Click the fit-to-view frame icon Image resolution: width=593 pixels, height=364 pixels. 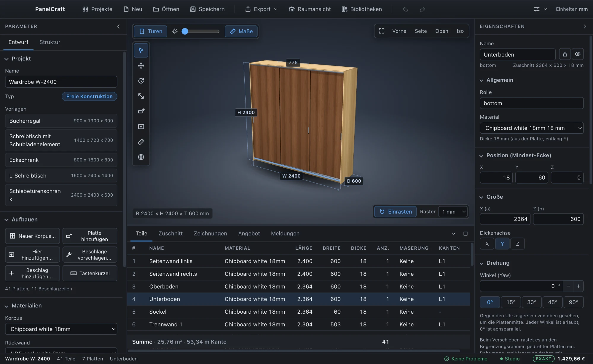tap(382, 31)
